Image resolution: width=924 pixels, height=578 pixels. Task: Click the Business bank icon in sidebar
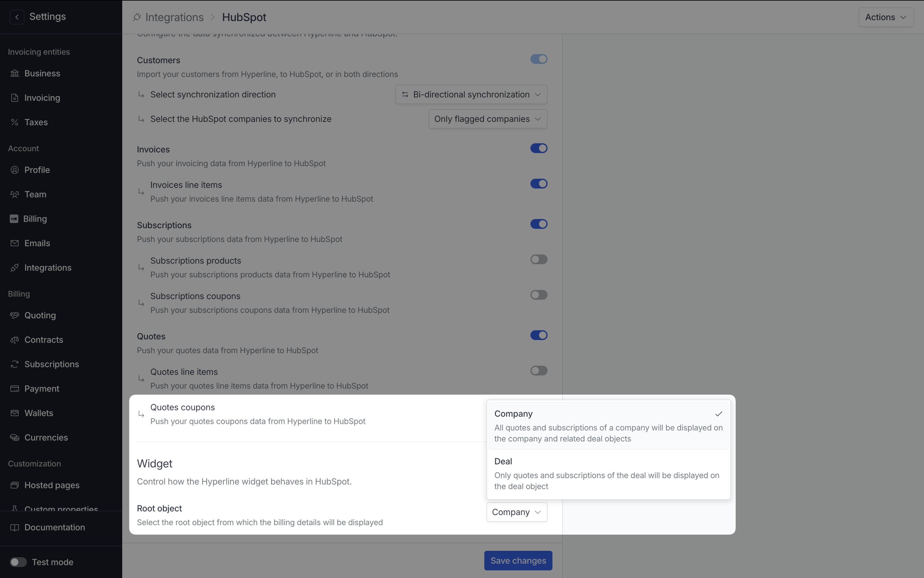(x=15, y=73)
